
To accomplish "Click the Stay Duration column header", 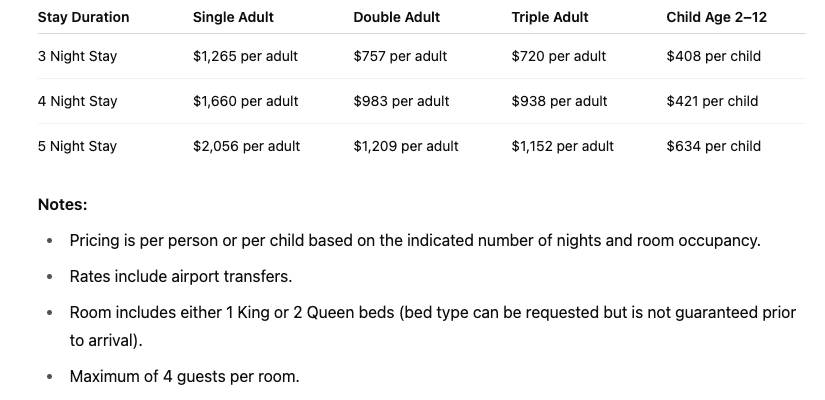I will 83,17.
